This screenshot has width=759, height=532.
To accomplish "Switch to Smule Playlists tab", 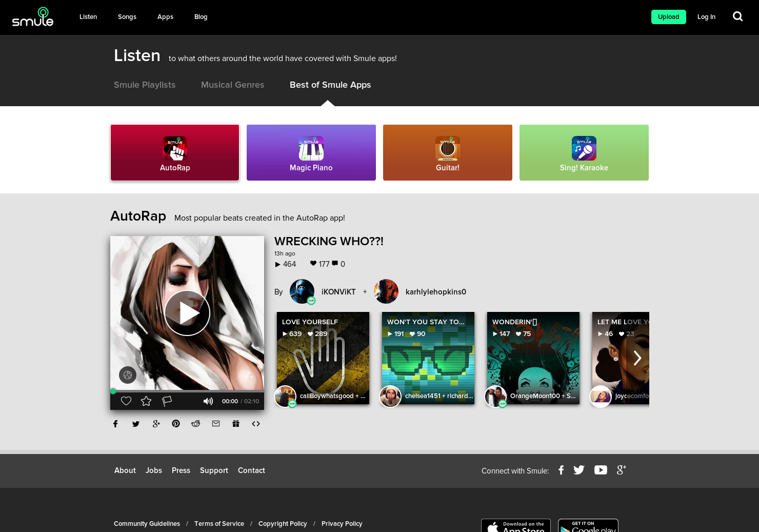I will click(145, 85).
